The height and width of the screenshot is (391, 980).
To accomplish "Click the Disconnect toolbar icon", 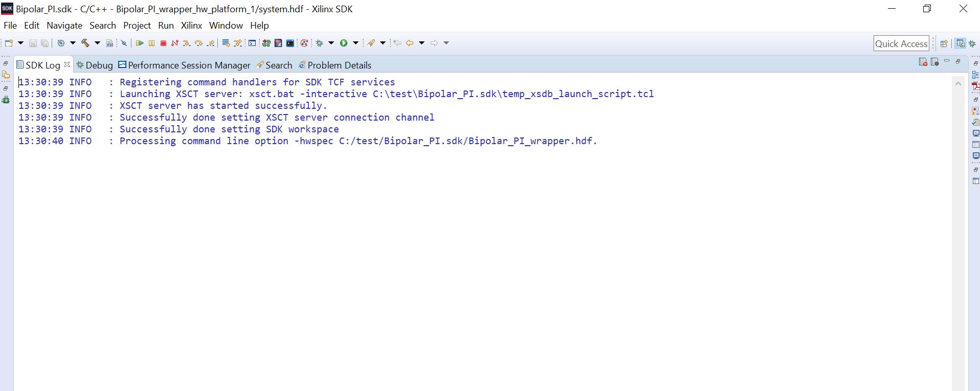I will [175, 43].
